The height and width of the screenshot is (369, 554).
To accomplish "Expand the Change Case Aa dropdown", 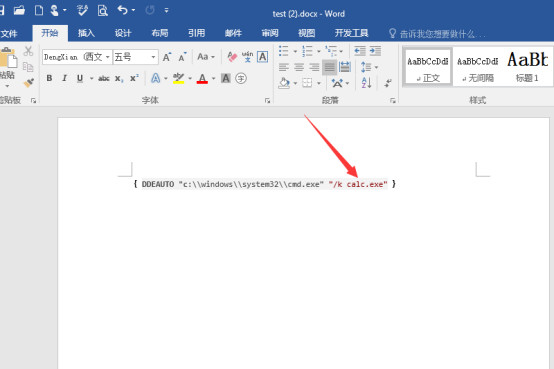I will [x=206, y=57].
